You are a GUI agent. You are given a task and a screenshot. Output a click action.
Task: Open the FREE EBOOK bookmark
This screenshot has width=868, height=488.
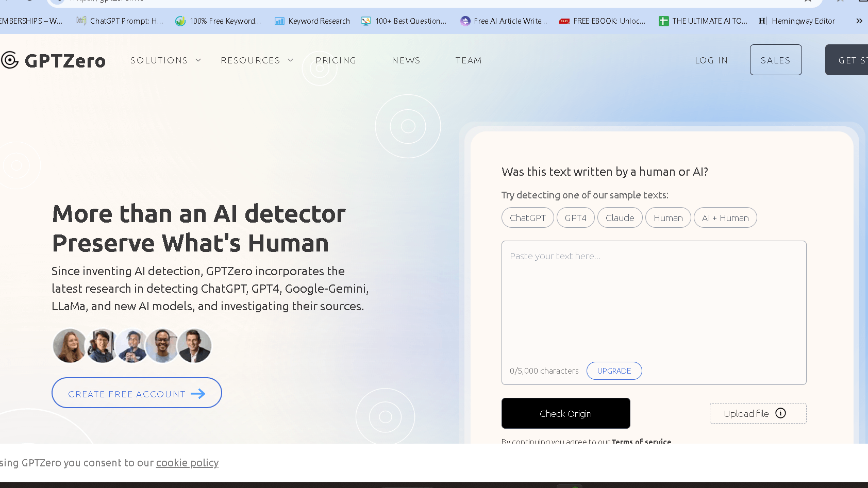tap(603, 21)
